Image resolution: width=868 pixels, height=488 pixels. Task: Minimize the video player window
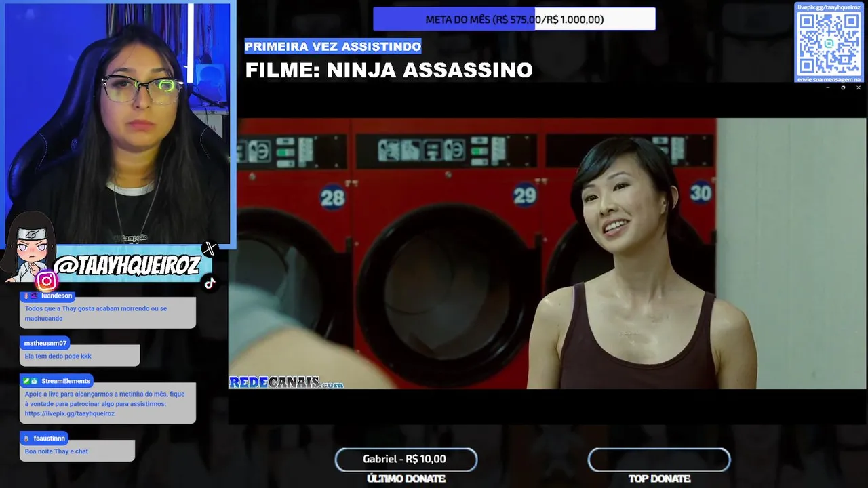[x=827, y=87]
